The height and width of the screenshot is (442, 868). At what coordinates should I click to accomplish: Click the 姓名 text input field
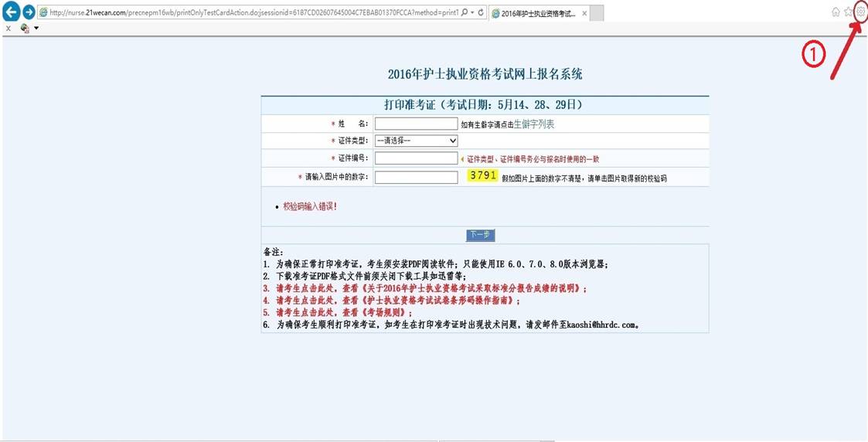(x=416, y=124)
